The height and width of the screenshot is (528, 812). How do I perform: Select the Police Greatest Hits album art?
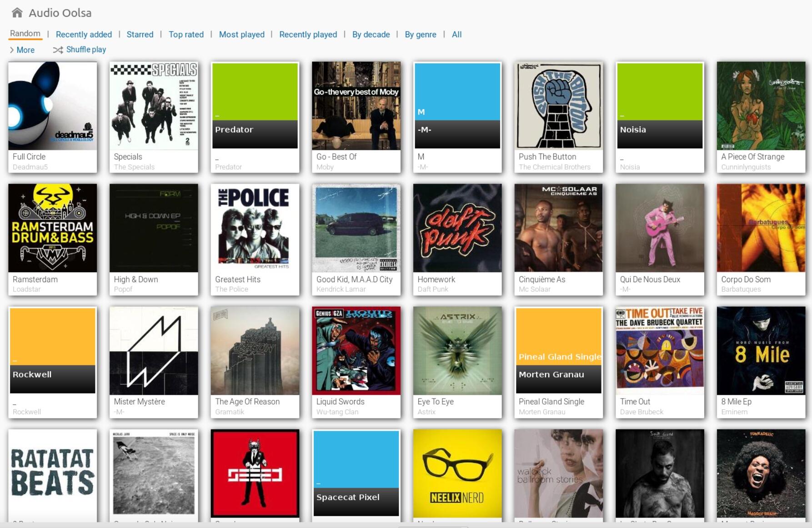coord(255,228)
